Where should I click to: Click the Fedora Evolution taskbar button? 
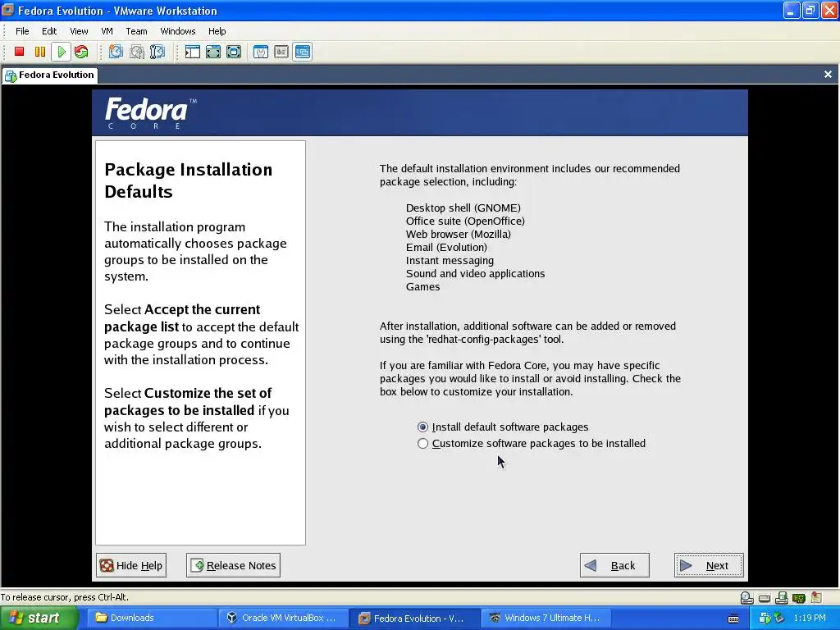tap(415, 619)
